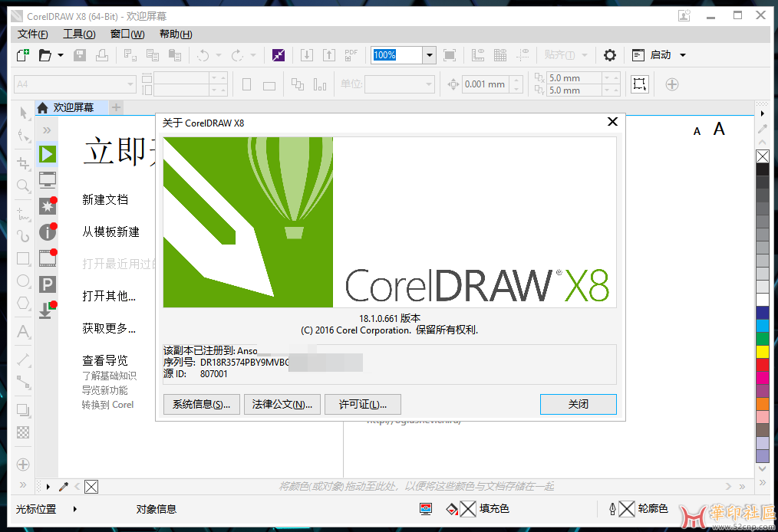778x532 pixels.
Task: Click the Save disk toolbar icon
Action: coord(80,55)
